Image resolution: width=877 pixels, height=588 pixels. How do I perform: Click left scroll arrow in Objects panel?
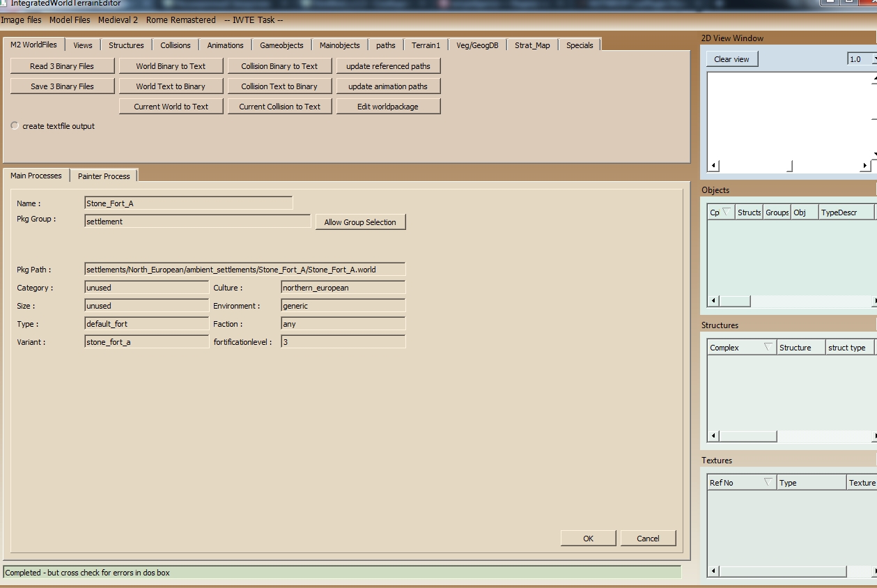pyautogui.click(x=713, y=301)
